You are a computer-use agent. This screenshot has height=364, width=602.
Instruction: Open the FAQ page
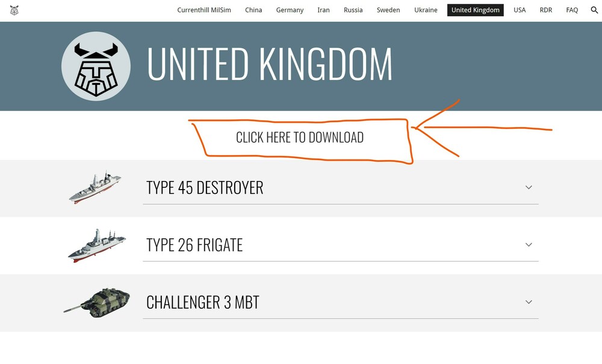(572, 10)
